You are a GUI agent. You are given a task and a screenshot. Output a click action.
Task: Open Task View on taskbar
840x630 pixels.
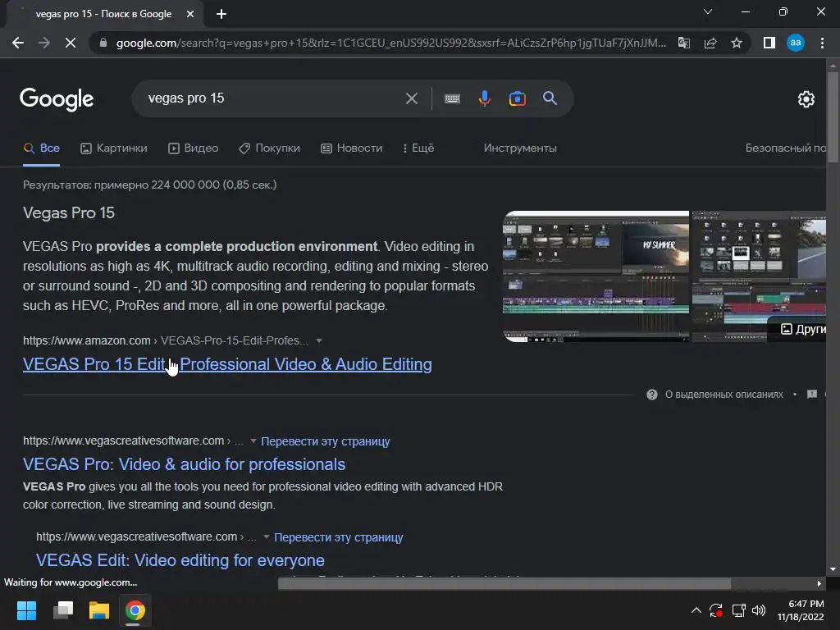tap(62, 610)
